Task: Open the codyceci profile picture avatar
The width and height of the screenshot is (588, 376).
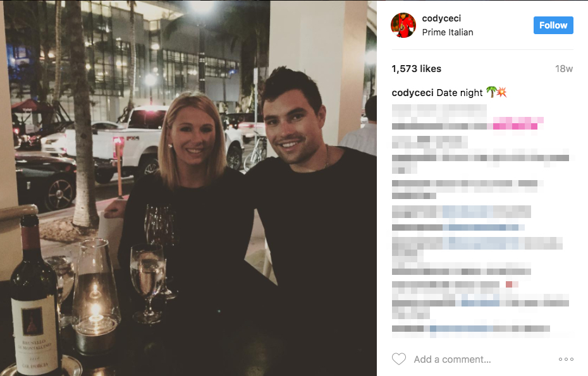Action: pyautogui.click(x=403, y=25)
